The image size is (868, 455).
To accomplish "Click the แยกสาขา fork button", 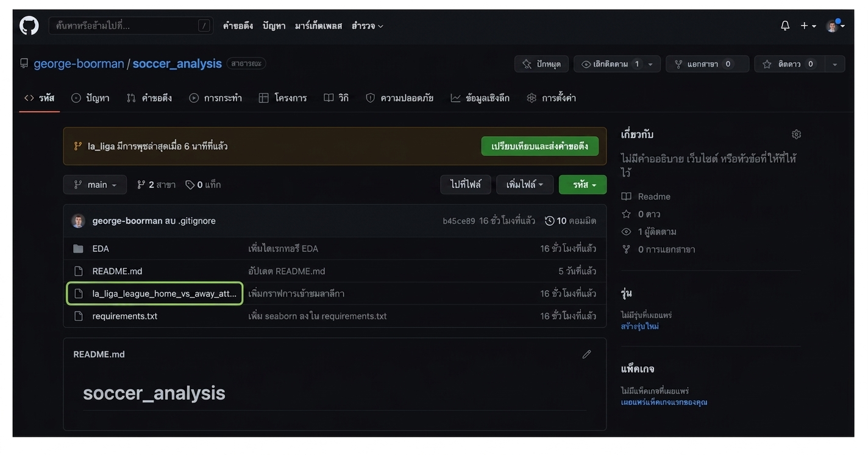I will (x=707, y=64).
